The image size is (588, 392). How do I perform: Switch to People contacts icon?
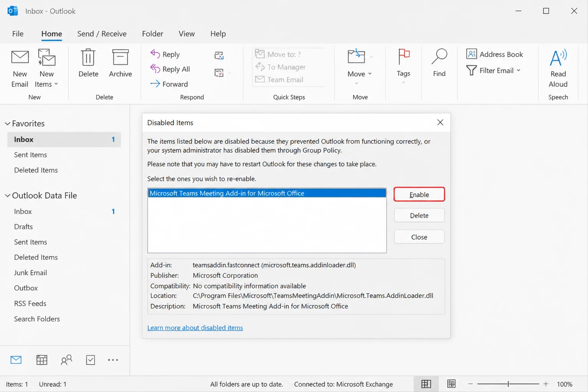(66, 360)
